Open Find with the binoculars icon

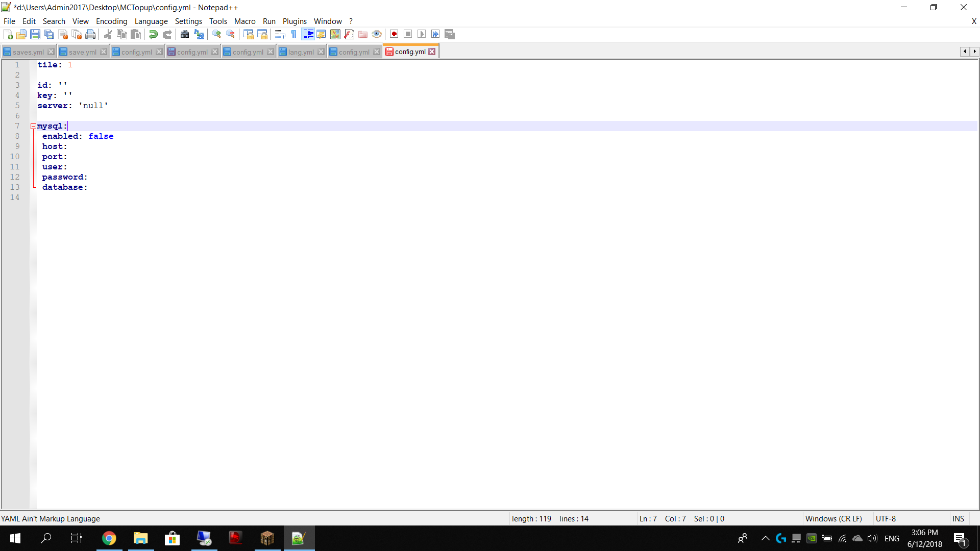185,34
